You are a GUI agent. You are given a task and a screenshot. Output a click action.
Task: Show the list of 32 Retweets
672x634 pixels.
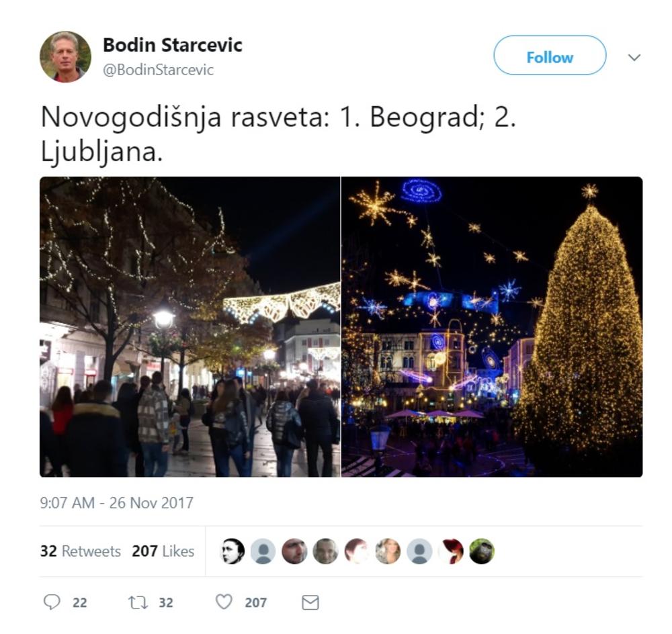click(x=80, y=551)
